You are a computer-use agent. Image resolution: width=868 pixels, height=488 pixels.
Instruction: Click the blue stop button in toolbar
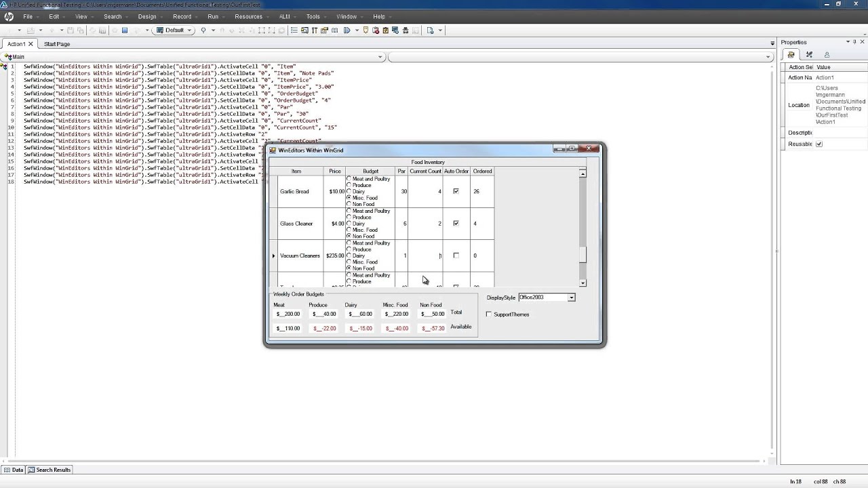tap(125, 30)
